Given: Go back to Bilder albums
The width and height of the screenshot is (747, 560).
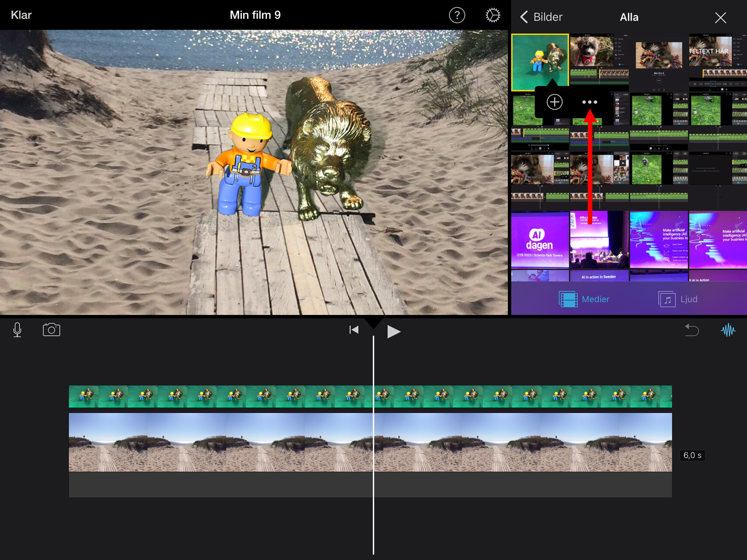Looking at the screenshot, I should [x=541, y=17].
